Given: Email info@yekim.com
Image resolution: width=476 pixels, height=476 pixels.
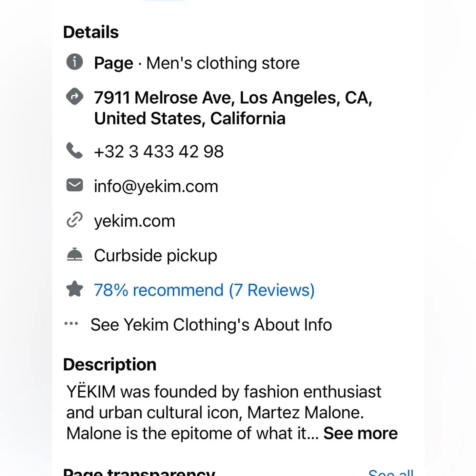Looking at the screenshot, I should pyautogui.click(x=156, y=186).
